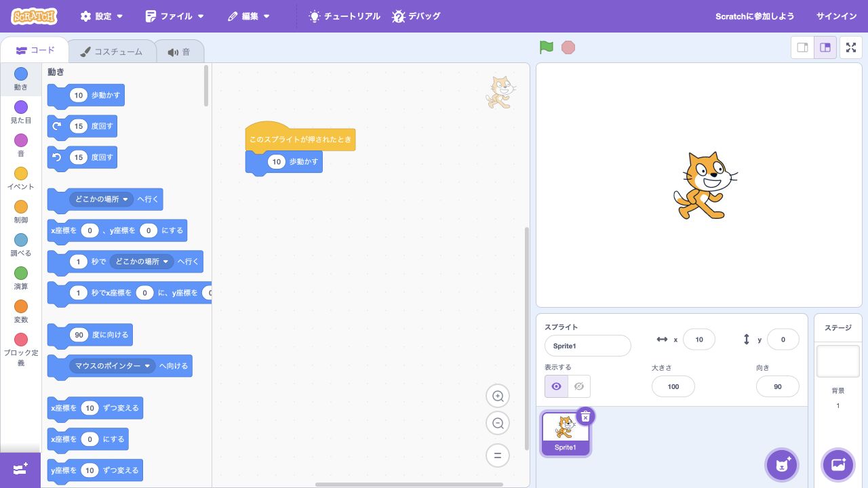Click the 1 秒でx座標を block
Screen dimensions: 868x488
click(130, 293)
